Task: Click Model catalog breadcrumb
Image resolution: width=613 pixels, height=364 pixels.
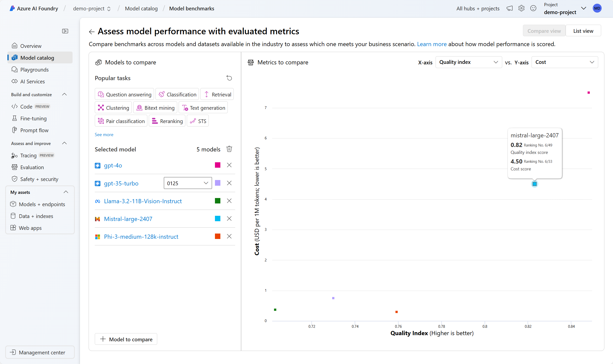Action: pyautogui.click(x=141, y=9)
